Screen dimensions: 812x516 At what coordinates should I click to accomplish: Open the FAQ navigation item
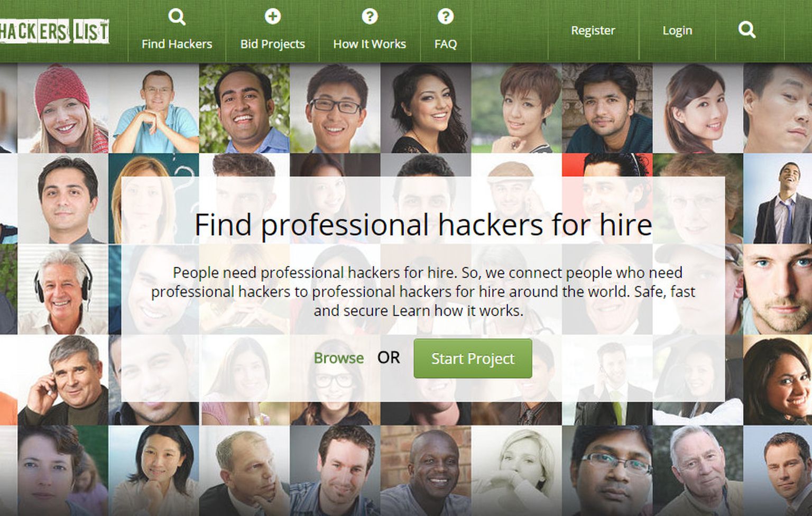point(446,44)
